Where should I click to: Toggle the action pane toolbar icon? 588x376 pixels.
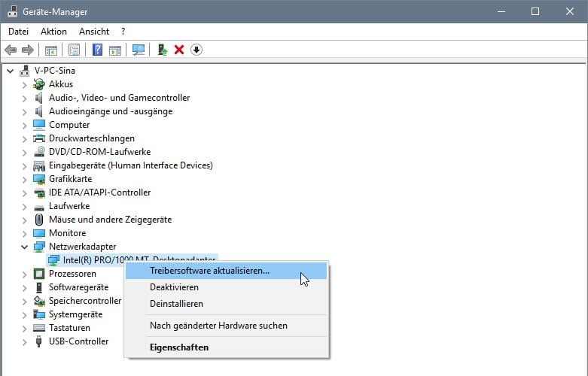click(x=115, y=50)
